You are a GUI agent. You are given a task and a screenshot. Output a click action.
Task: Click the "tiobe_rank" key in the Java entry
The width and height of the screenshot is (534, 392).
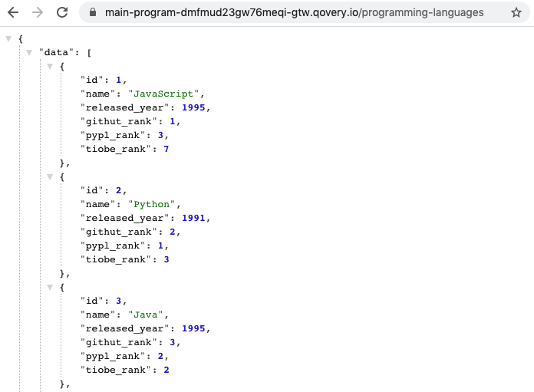pos(116,370)
